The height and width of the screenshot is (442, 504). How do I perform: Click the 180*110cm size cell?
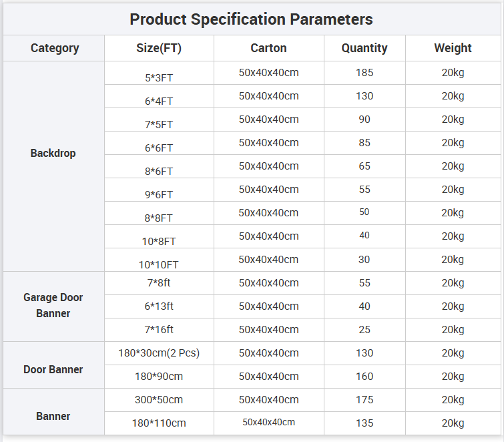(x=159, y=423)
